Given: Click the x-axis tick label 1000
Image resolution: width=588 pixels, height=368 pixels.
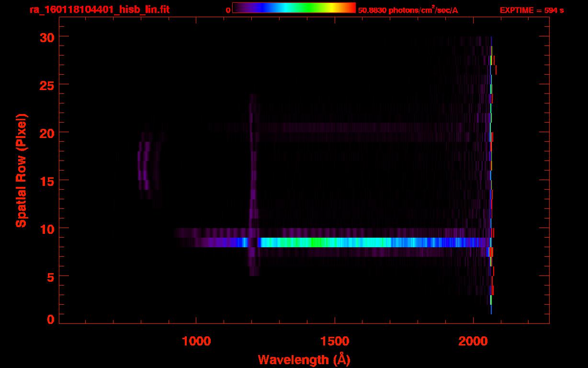Looking at the screenshot, I should tap(196, 341).
